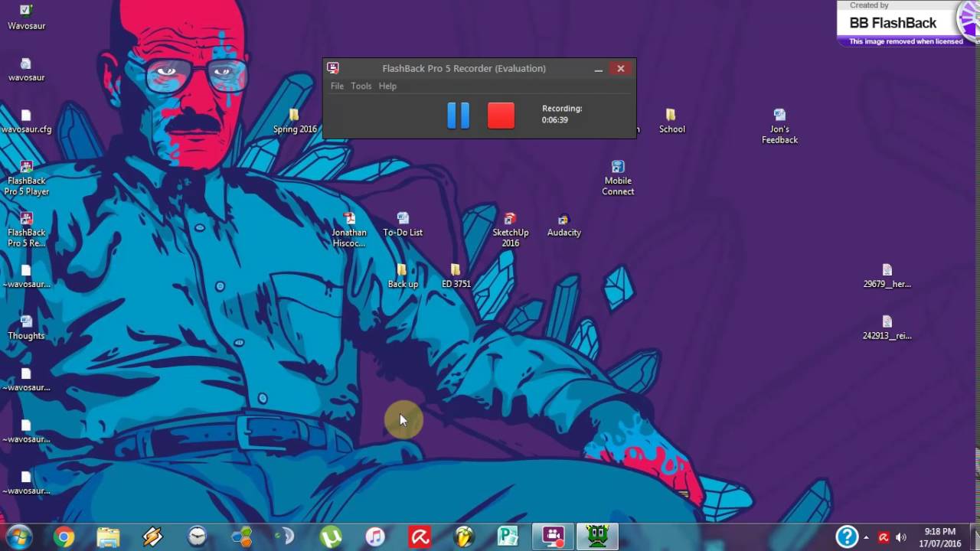Select the ED 3751 folder
Viewport: 980px width, 551px height.
[456, 276]
